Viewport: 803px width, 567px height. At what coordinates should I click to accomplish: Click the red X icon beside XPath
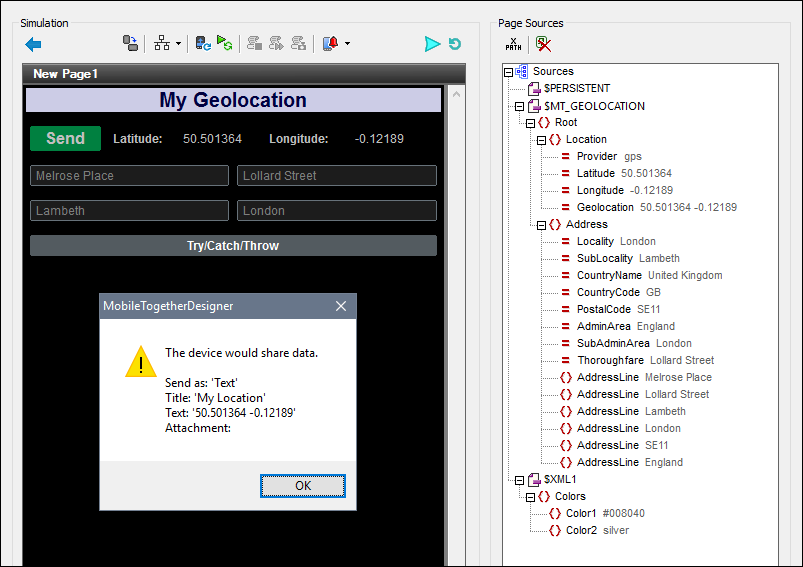(543, 44)
